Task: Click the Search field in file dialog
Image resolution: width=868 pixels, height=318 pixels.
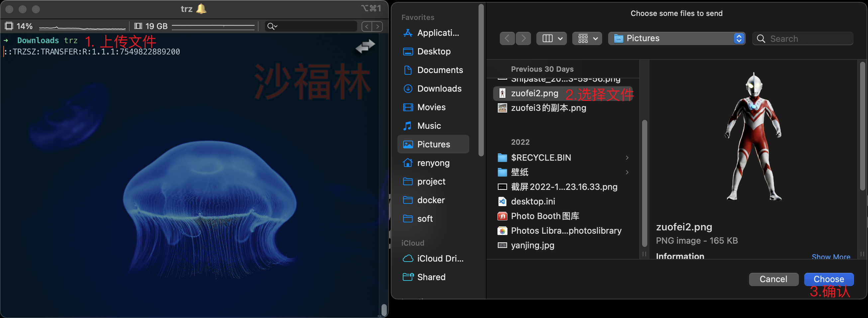Action: 805,39
